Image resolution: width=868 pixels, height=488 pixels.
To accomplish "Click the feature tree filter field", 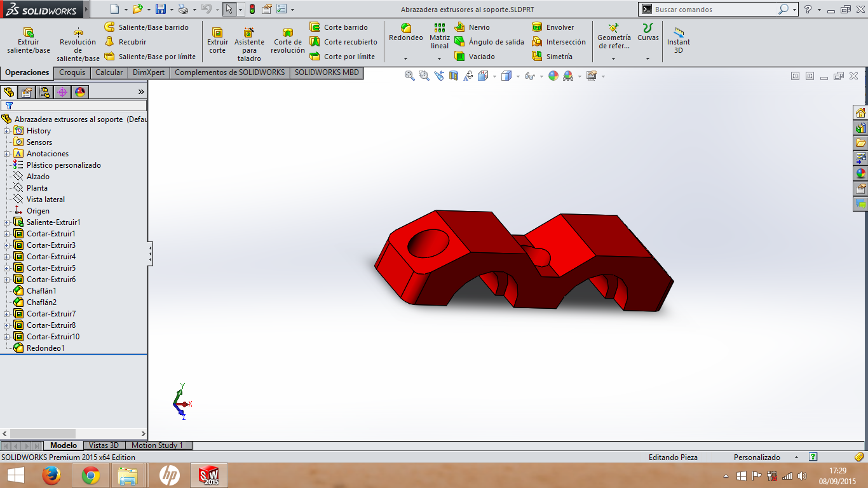I will [74, 105].
